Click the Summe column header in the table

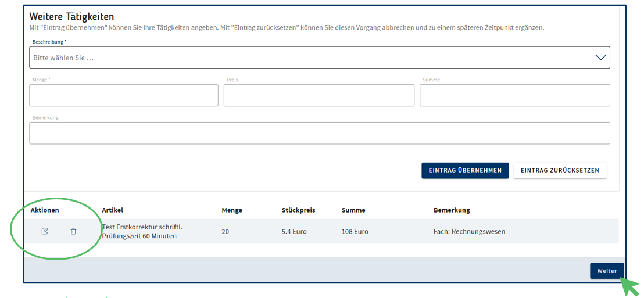[x=353, y=210]
